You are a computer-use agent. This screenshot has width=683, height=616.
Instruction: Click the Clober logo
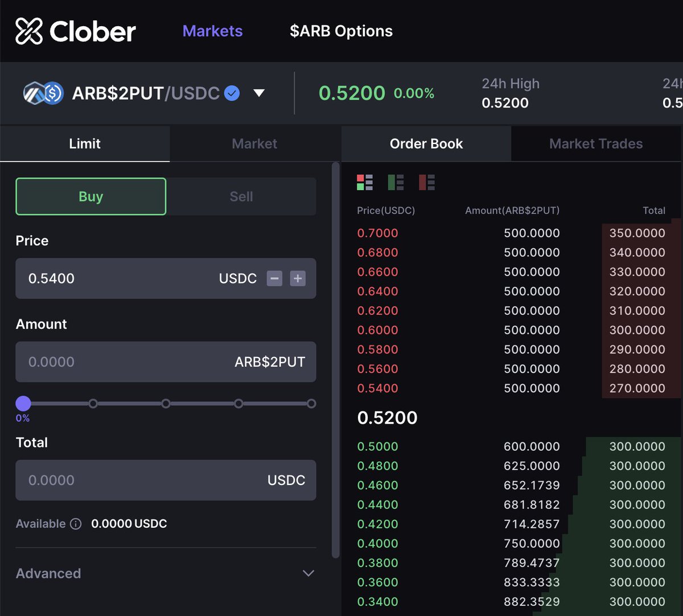tap(76, 31)
